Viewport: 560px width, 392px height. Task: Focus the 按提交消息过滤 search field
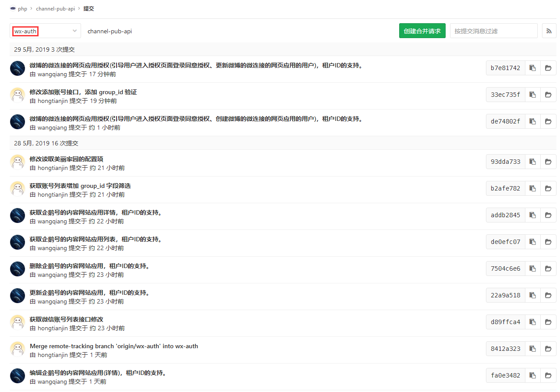click(x=494, y=31)
